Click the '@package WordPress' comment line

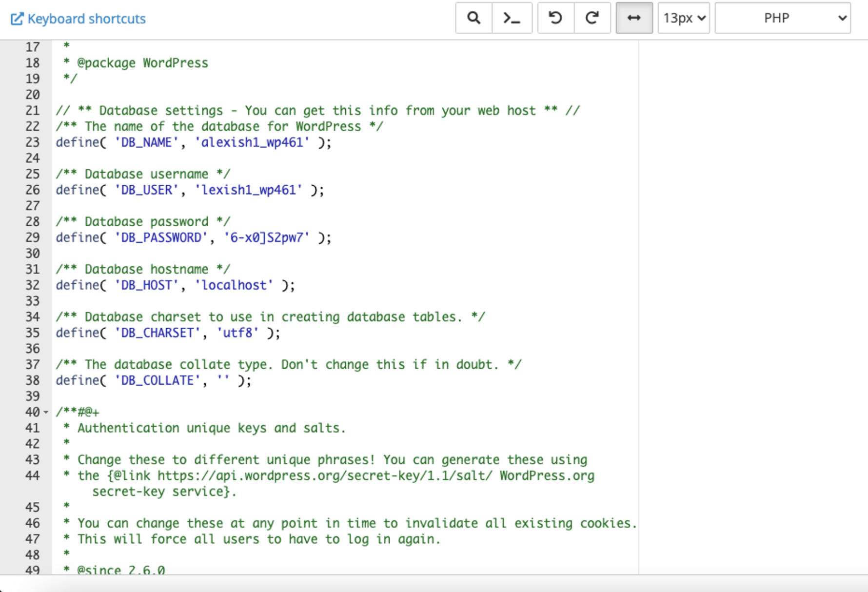point(136,63)
